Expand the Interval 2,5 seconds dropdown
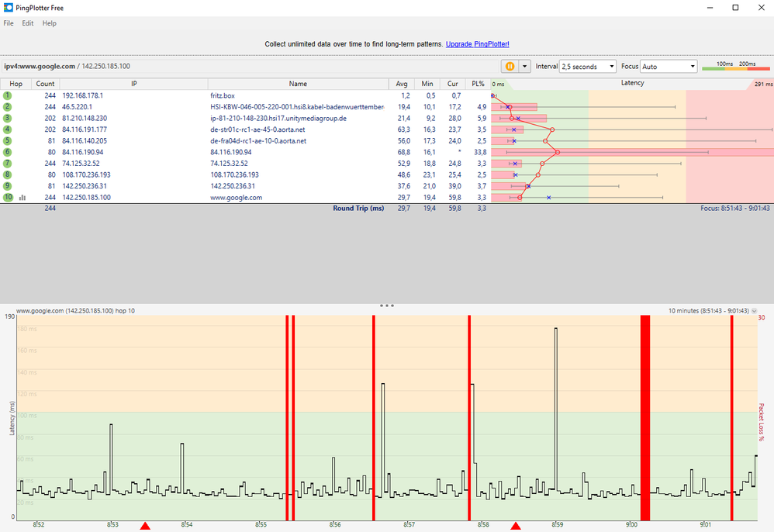This screenshot has width=774, height=532. (587, 67)
